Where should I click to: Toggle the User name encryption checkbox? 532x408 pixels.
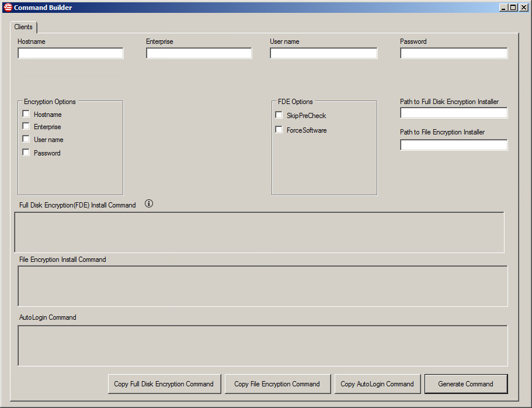(x=26, y=139)
